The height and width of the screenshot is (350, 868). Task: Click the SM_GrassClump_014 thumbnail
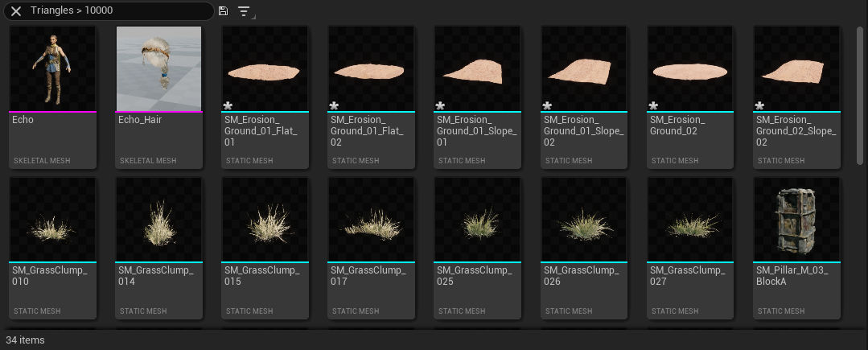pos(158,220)
